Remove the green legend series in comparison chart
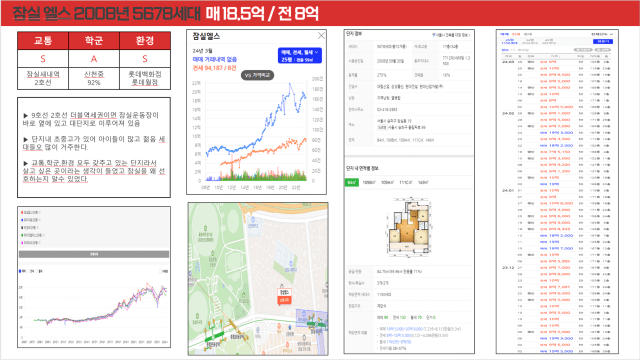The image size is (640, 360). 43,235
